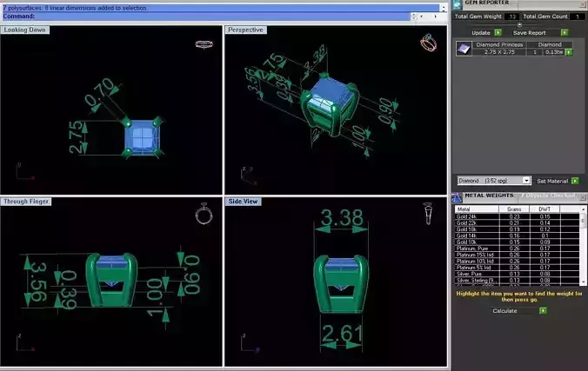This screenshot has height=371, width=588.
Task: Select the Looking Down viewport title
Action: (24, 30)
